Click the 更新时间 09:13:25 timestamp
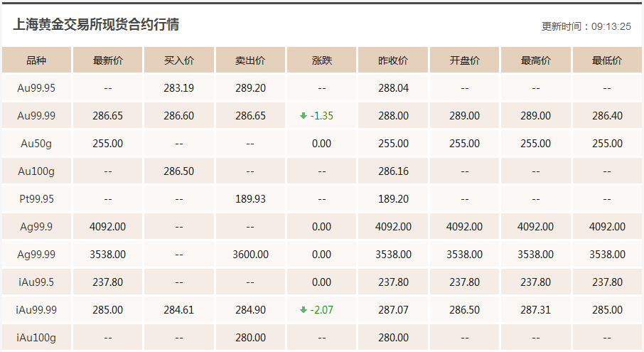 point(586,26)
